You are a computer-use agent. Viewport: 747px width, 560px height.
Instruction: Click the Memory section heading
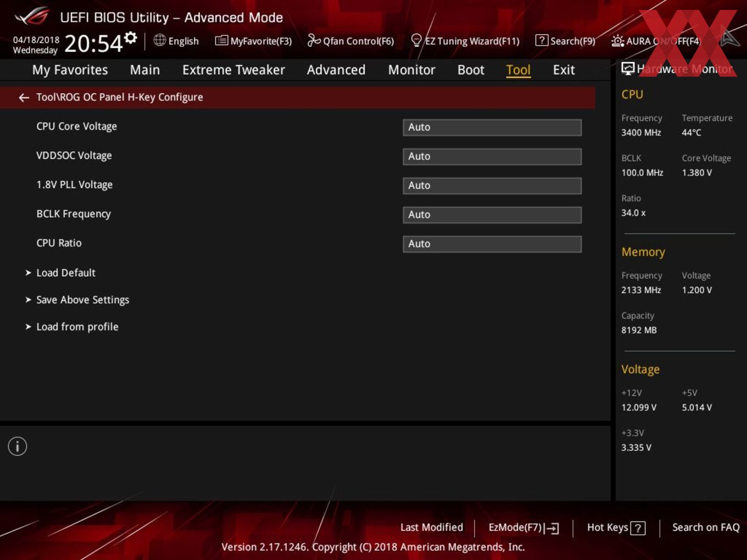point(643,252)
